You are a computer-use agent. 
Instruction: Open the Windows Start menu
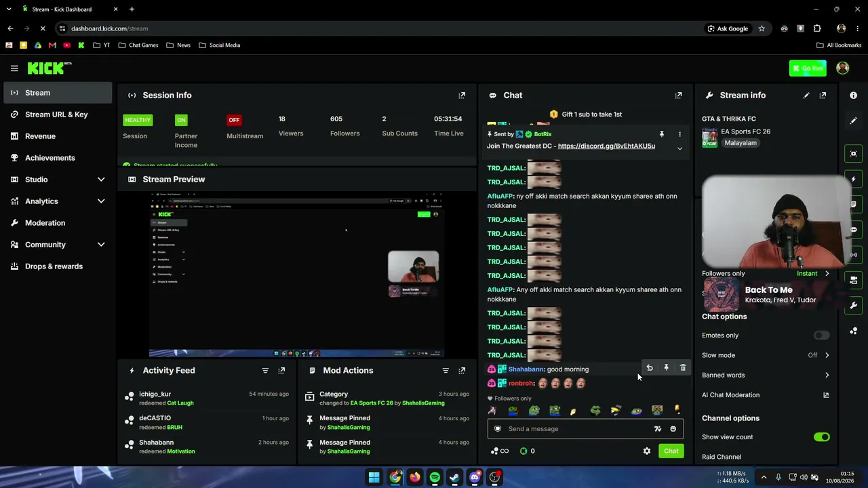(x=374, y=477)
